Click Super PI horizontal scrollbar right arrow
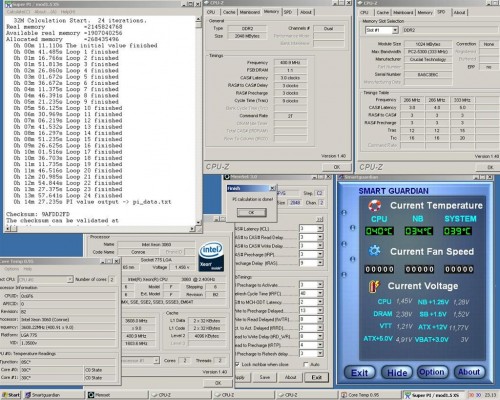Image resolution: width=500 pixels, height=400 pixels. tap(192, 229)
